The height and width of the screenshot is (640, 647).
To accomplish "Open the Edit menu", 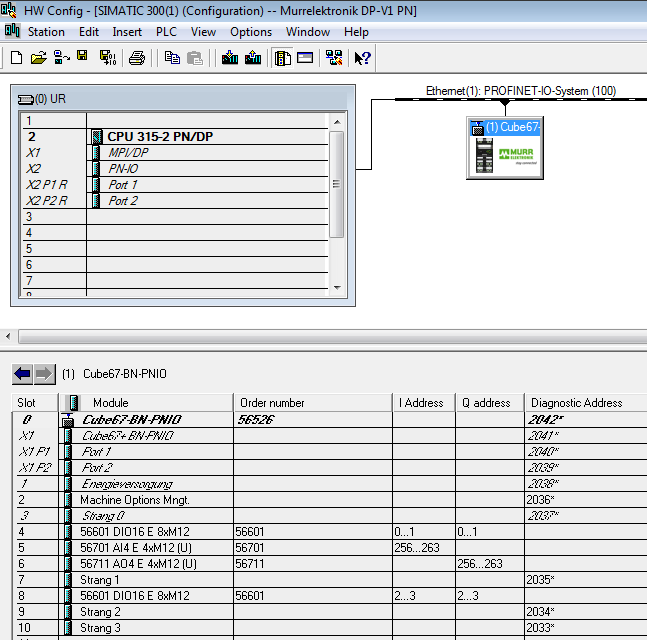I will click(x=89, y=32).
